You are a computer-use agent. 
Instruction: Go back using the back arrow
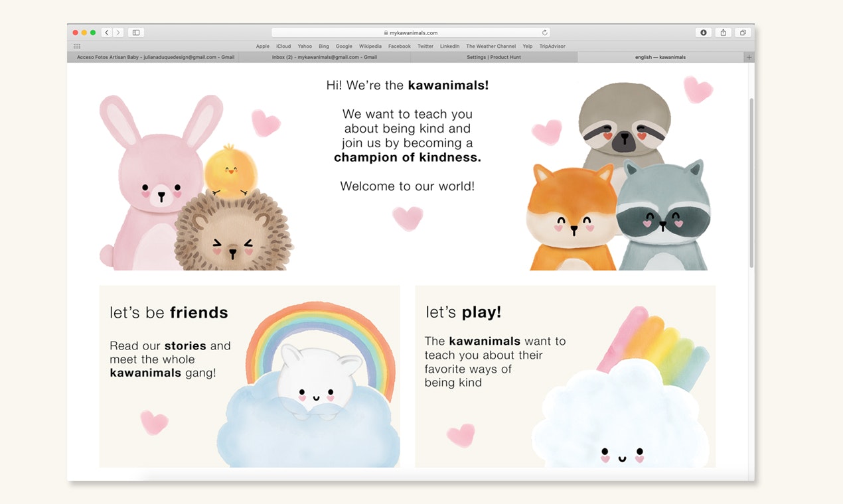tap(106, 32)
